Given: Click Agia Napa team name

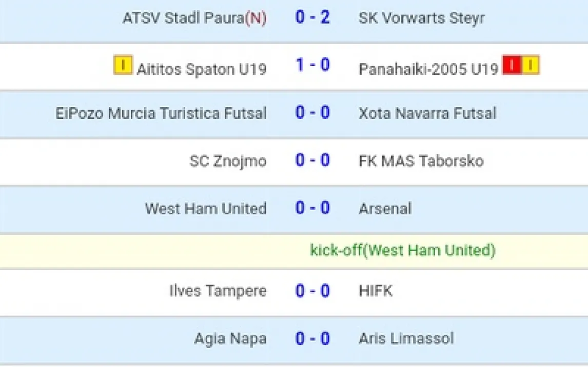Looking at the screenshot, I should click(x=230, y=339).
